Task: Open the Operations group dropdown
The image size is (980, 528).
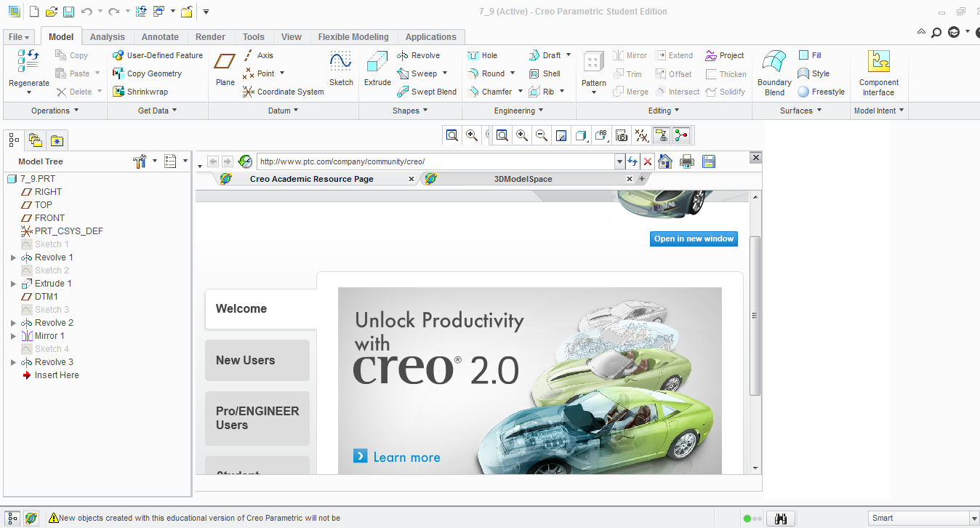Action: pos(55,111)
